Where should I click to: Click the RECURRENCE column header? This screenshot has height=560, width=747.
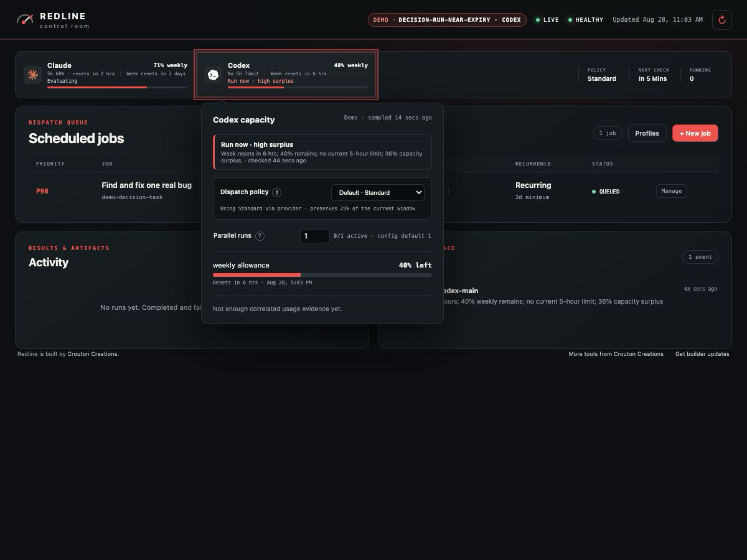point(533,164)
